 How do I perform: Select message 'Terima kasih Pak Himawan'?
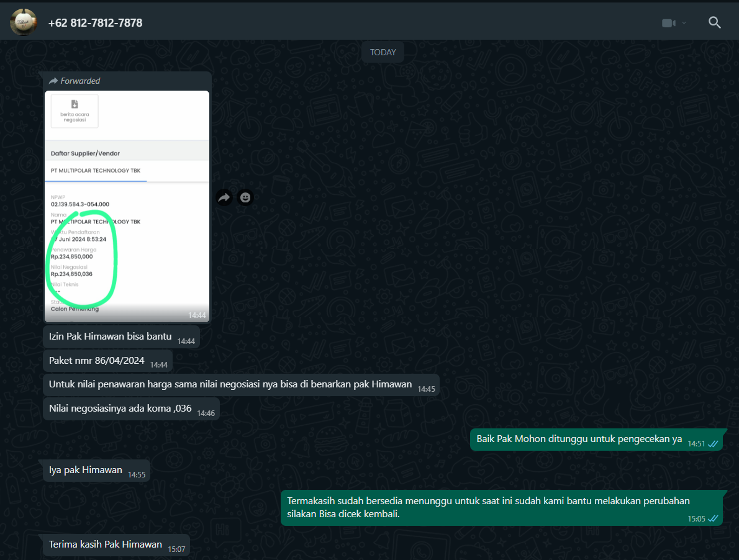click(x=116, y=545)
